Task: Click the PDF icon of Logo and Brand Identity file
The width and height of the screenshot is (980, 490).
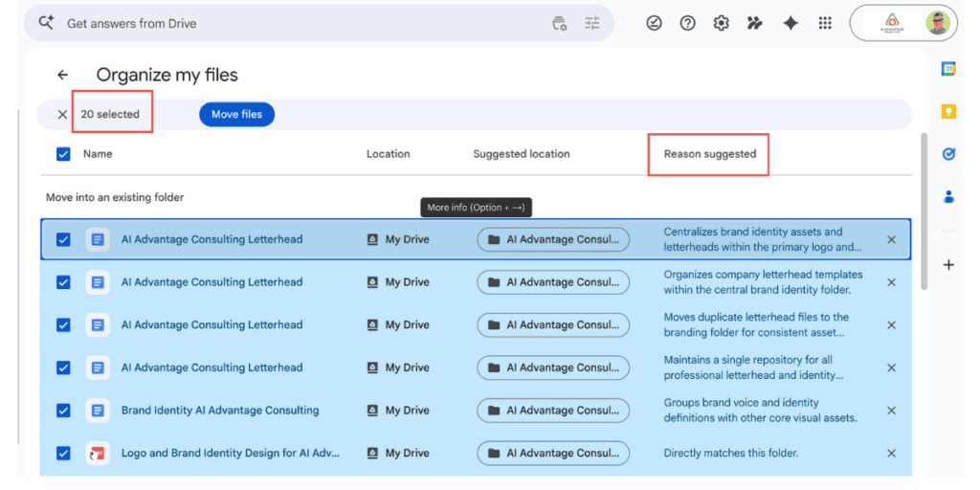Action: coord(97,453)
